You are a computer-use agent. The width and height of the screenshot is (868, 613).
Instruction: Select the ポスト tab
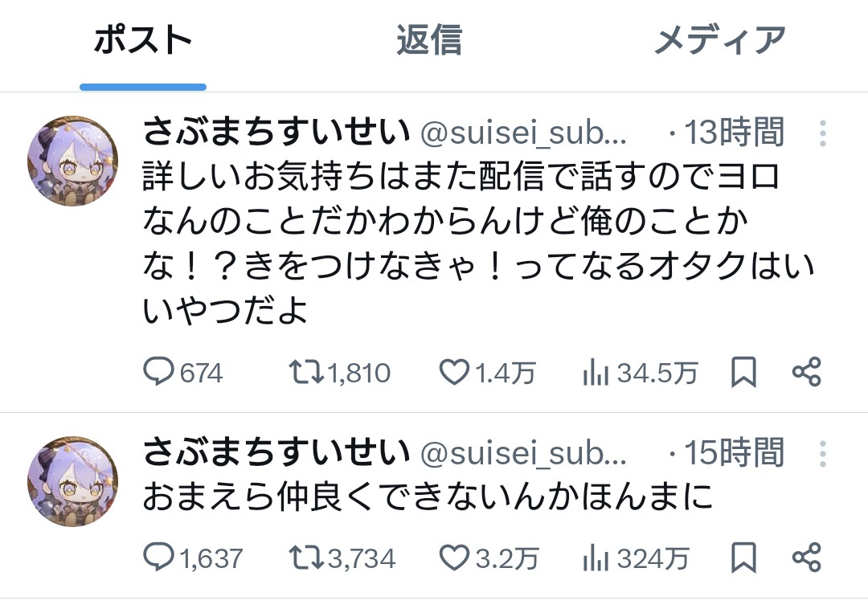tap(143, 40)
